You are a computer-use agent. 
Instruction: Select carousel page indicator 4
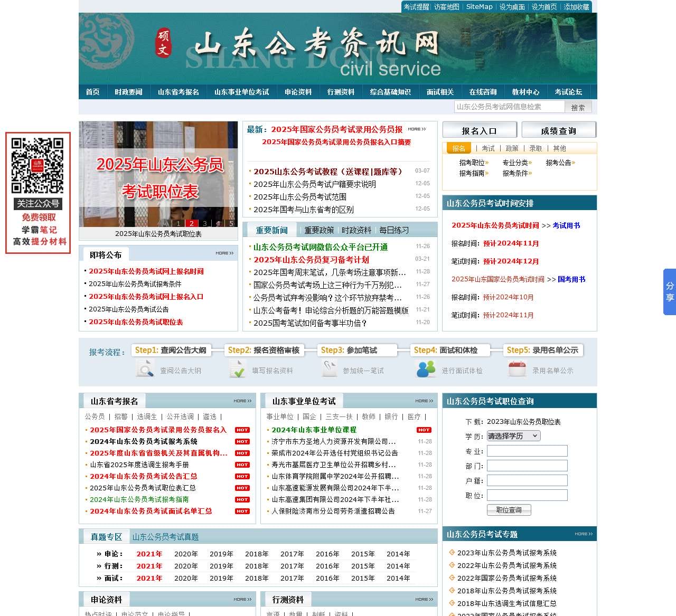pyautogui.click(x=218, y=223)
